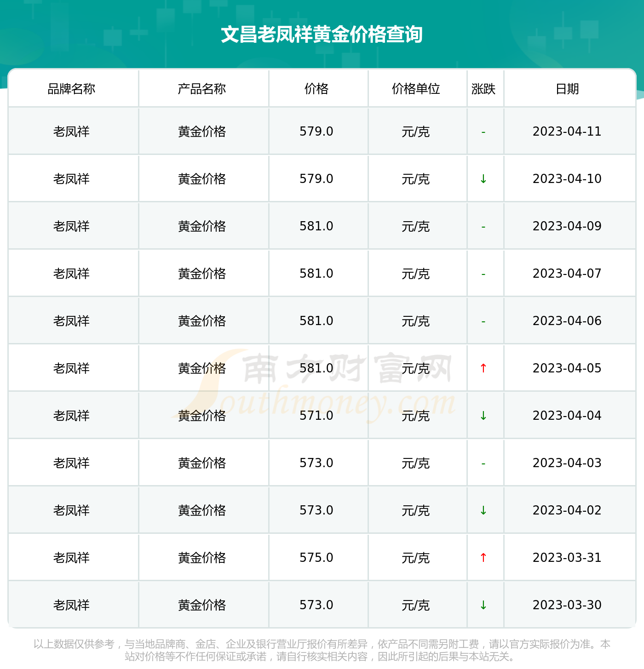Click the dash indicator for 2023-04-11
The height and width of the screenshot is (669, 644).
click(483, 132)
